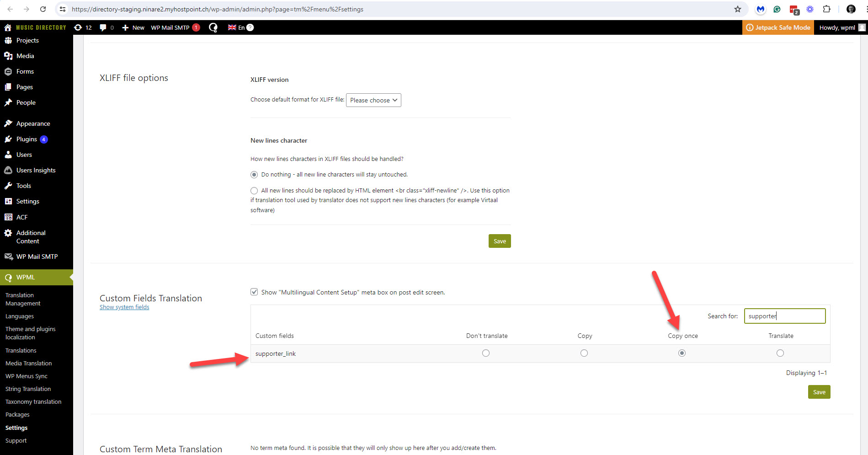
Task: Open Translation Management submenu item
Action: coord(23,300)
